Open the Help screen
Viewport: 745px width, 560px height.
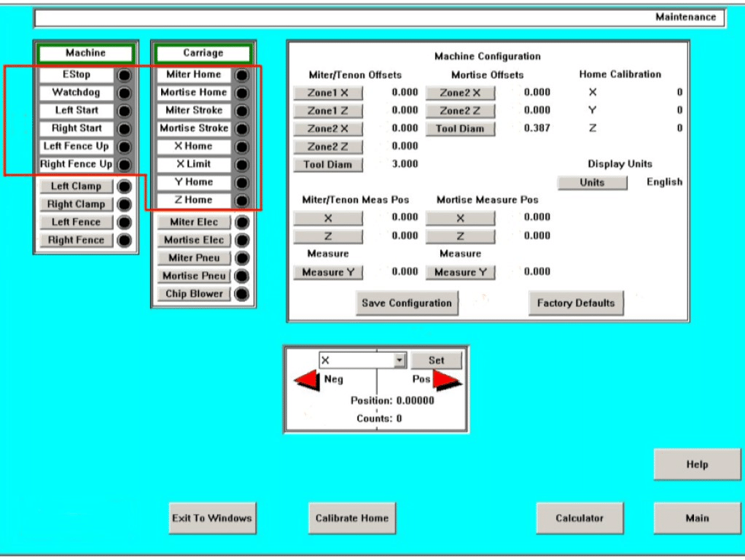point(697,464)
